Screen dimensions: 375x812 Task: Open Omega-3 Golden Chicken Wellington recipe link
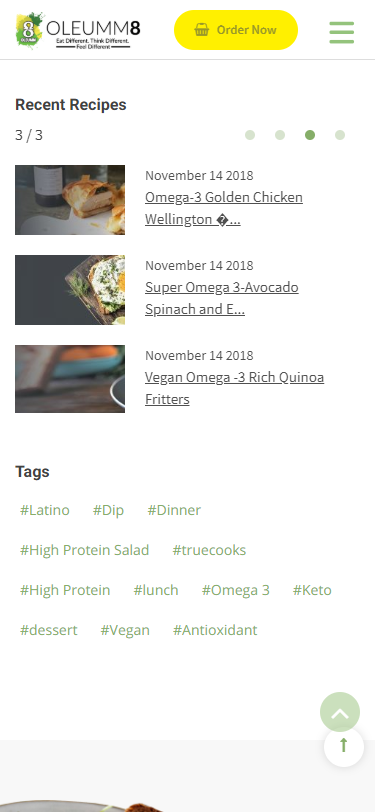point(224,208)
